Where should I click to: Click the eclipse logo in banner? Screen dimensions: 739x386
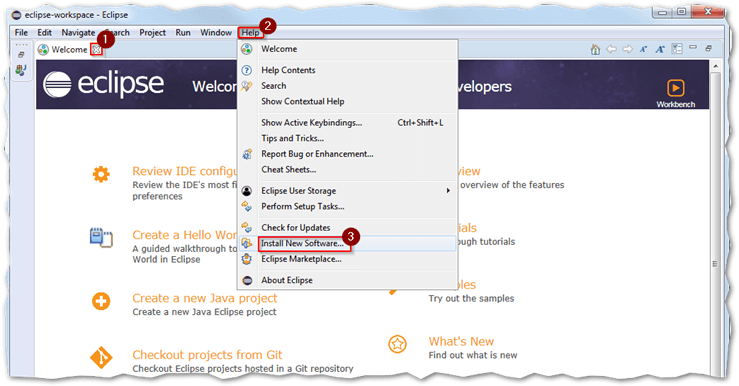[x=104, y=84]
